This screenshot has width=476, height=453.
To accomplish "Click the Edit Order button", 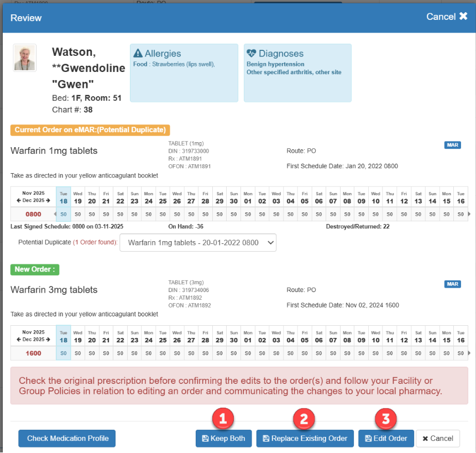I will (x=386, y=439).
